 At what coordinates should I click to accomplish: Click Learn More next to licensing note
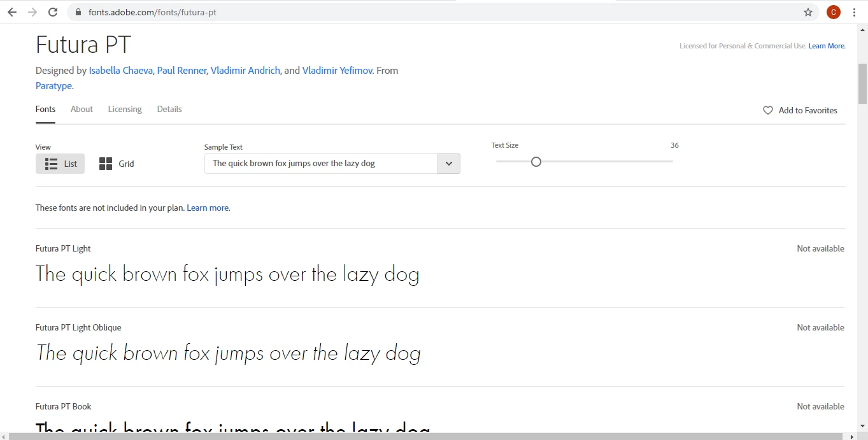point(827,46)
